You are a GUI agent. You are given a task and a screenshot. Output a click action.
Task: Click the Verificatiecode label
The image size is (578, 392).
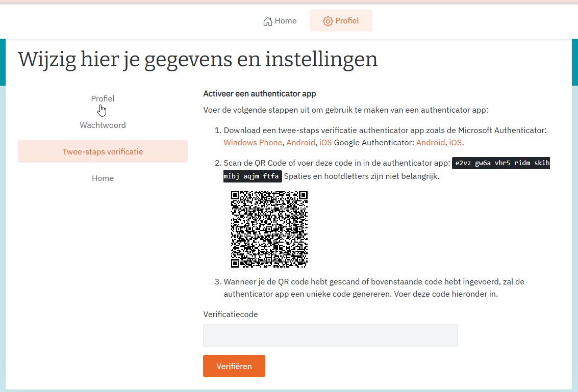coord(231,315)
